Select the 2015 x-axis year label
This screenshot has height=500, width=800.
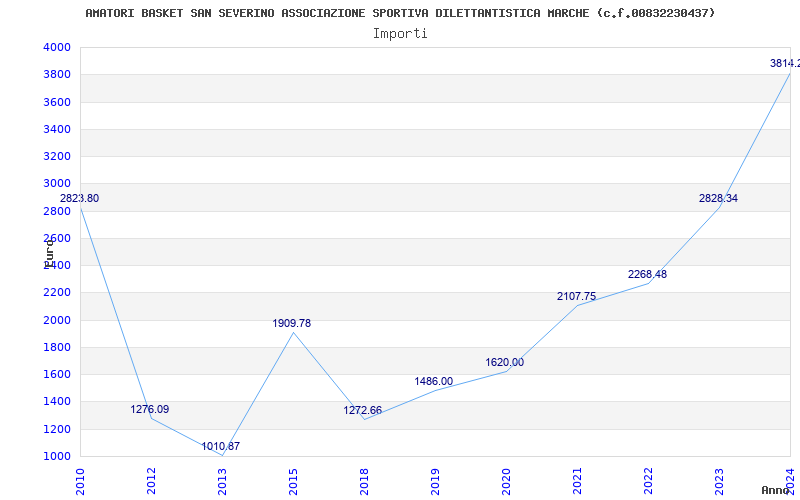point(293,481)
